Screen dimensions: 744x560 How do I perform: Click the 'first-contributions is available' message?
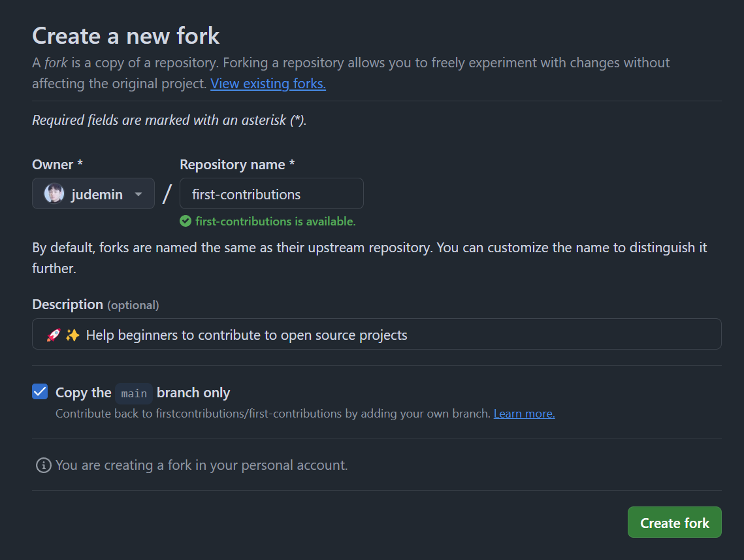click(274, 222)
